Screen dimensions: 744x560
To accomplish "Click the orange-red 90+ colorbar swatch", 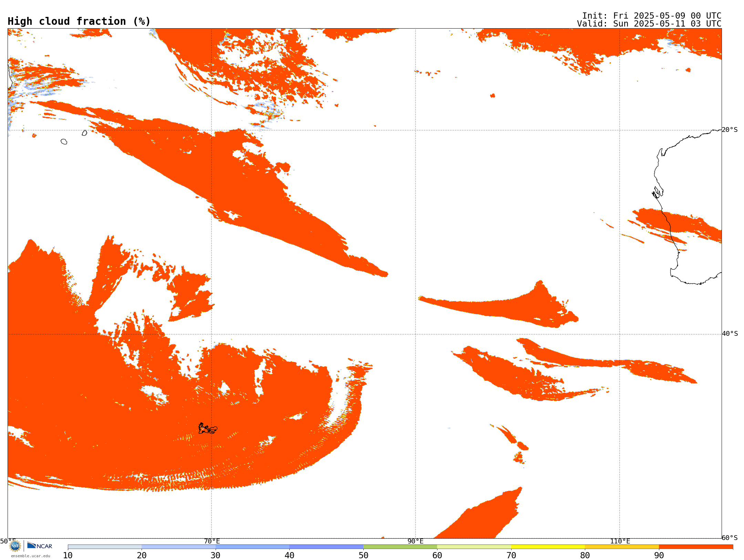I will click(696, 547).
